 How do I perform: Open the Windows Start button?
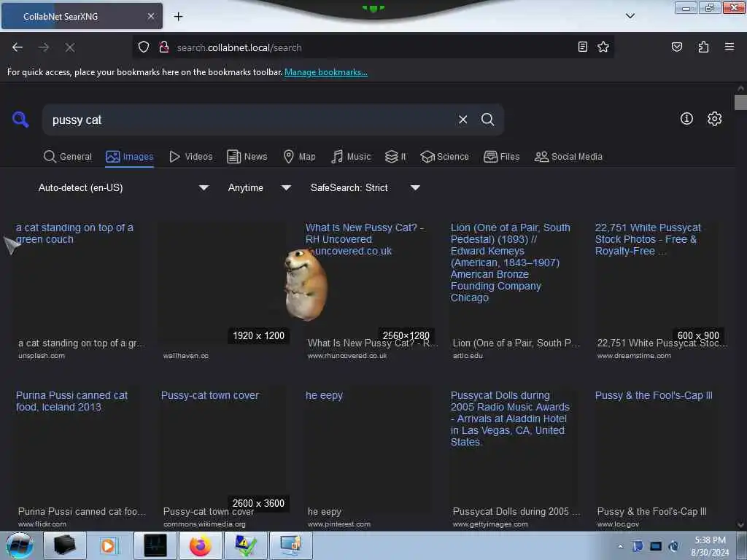pyautogui.click(x=19, y=545)
